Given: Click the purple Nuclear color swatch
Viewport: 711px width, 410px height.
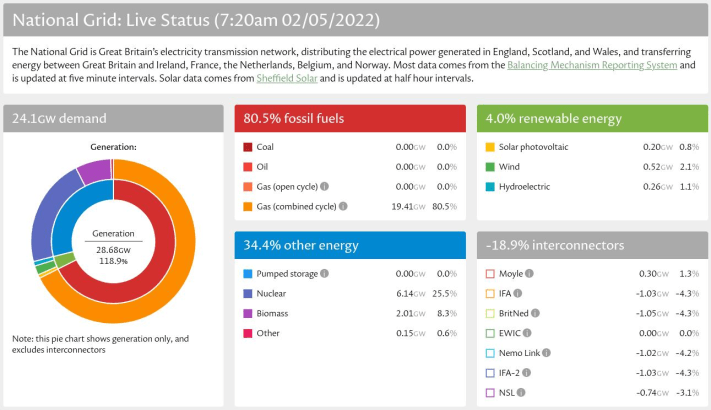Looking at the screenshot, I should (248, 293).
